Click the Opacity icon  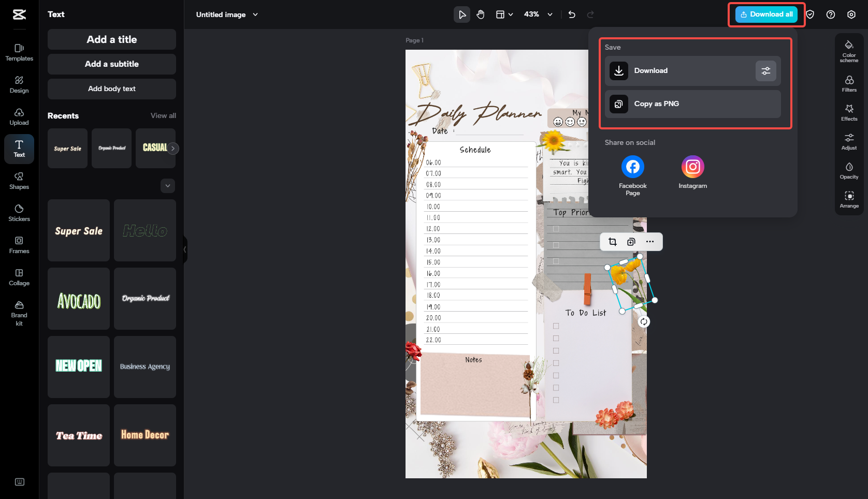click(x=849, y=170)
